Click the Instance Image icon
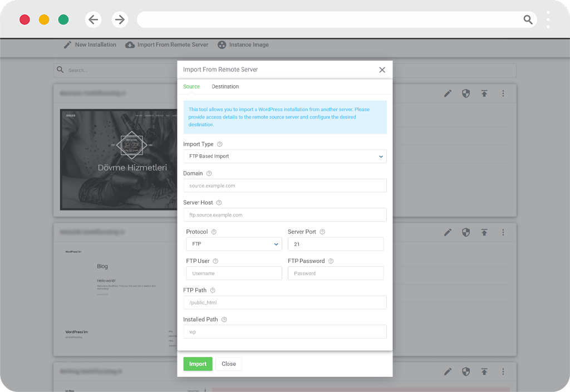Screen dimensions: 570x392 [222, 45]
